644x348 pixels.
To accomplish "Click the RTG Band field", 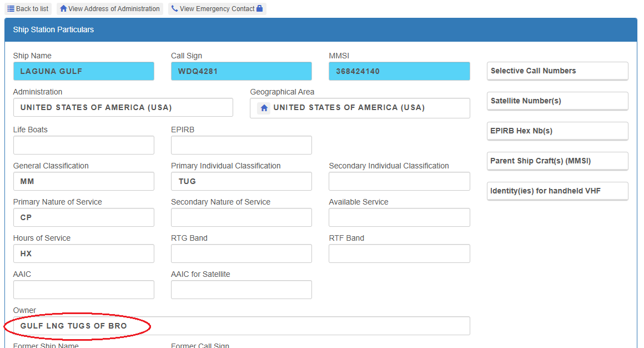I will tap(241, 254).
